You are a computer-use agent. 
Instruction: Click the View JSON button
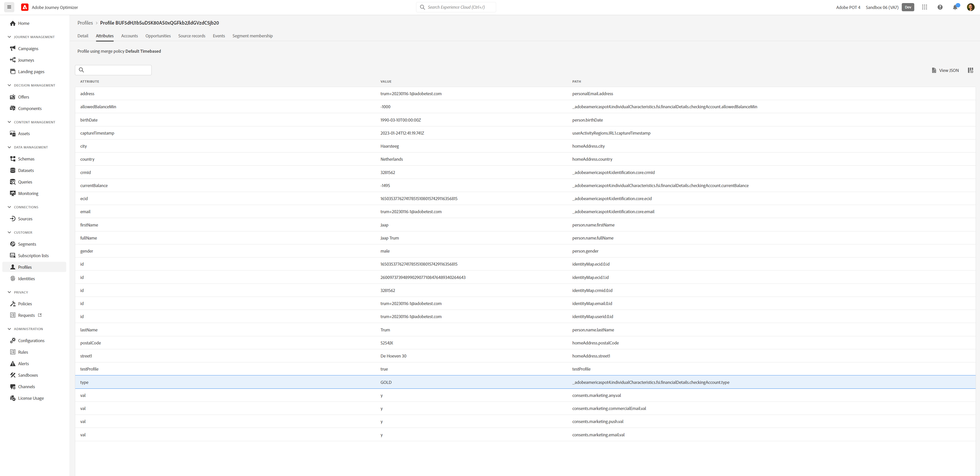[x=945, y=70]
